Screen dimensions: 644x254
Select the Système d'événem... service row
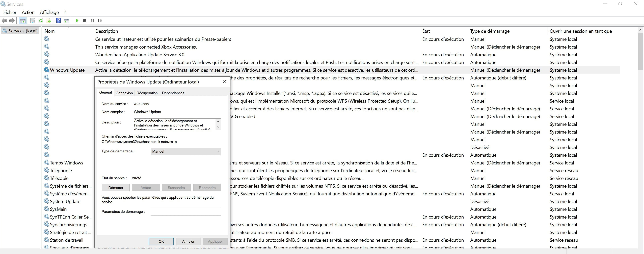(x=70, y=194)
